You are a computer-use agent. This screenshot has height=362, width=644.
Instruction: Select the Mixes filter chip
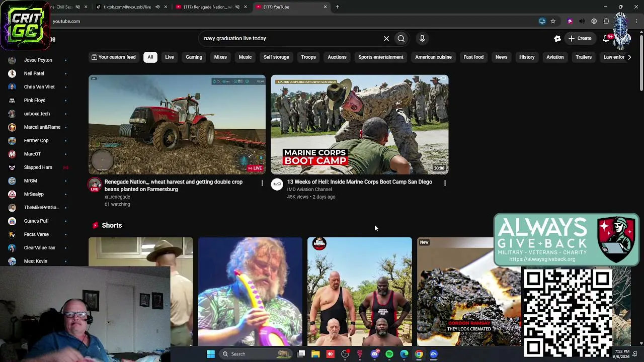pos(220,57)
